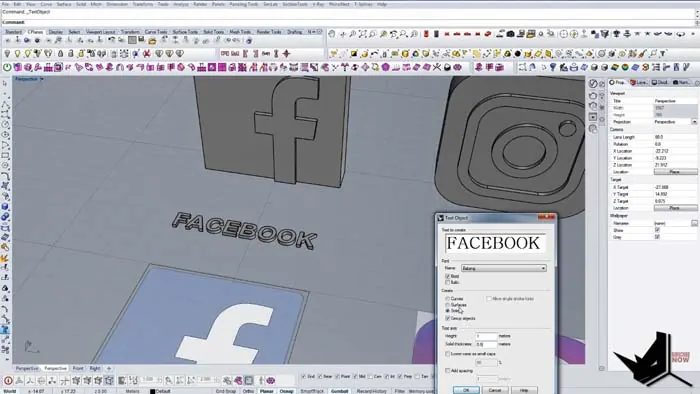Click the Command input line
The image size is (700, 394).
[x=348, y=22]
